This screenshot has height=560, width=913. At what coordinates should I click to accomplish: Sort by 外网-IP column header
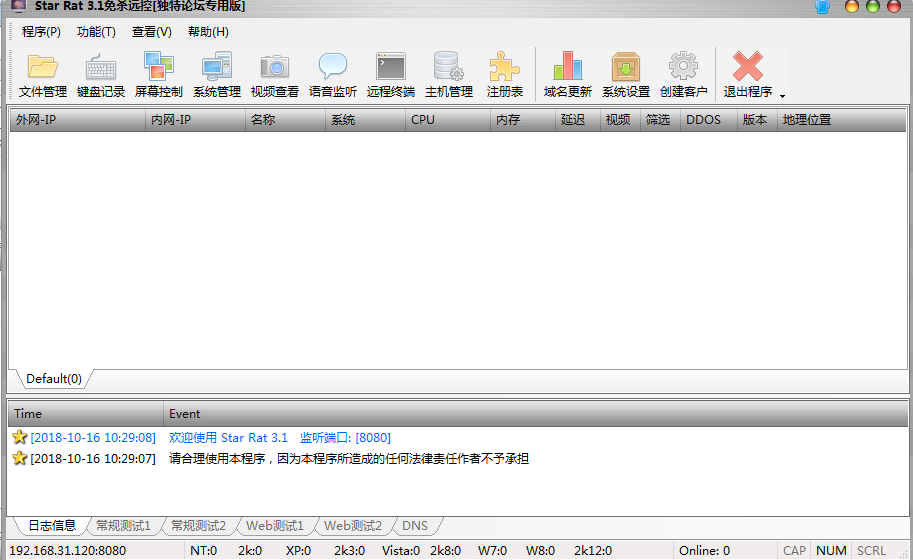77,120
